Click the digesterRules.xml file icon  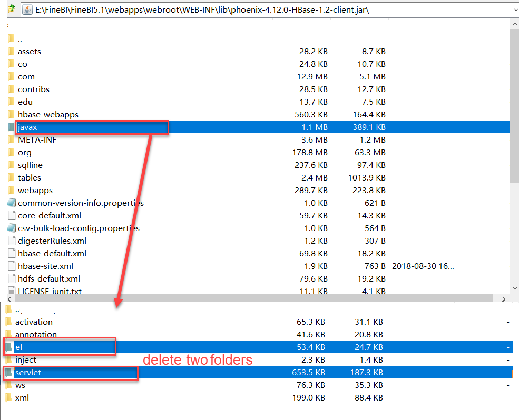12,241
